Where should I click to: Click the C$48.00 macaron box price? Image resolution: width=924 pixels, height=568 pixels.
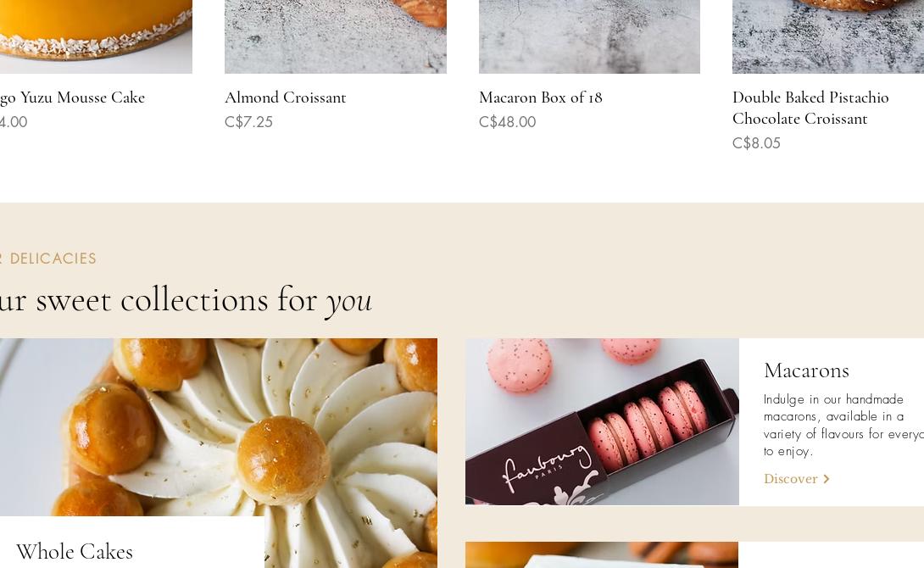[508, 122]
